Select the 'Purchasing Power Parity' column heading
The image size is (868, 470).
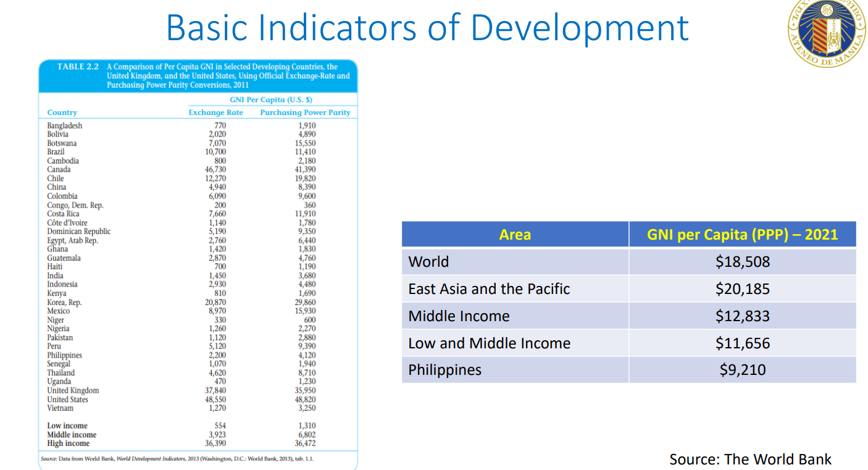coord(305,112)
